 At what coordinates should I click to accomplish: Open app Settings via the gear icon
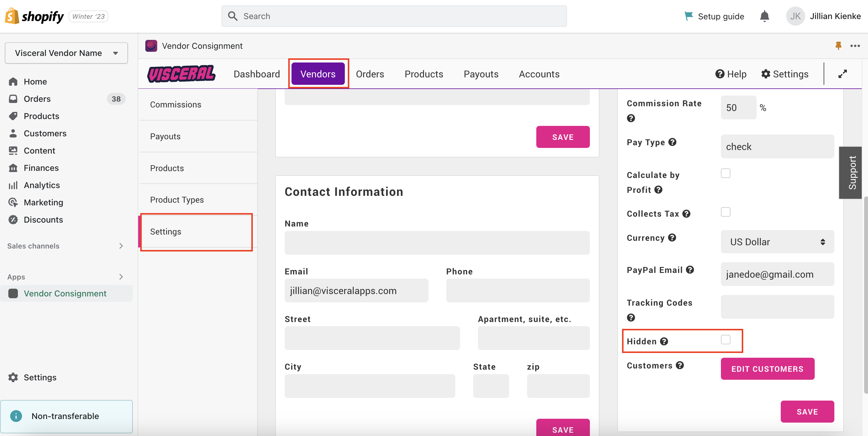tap(766, 74)
